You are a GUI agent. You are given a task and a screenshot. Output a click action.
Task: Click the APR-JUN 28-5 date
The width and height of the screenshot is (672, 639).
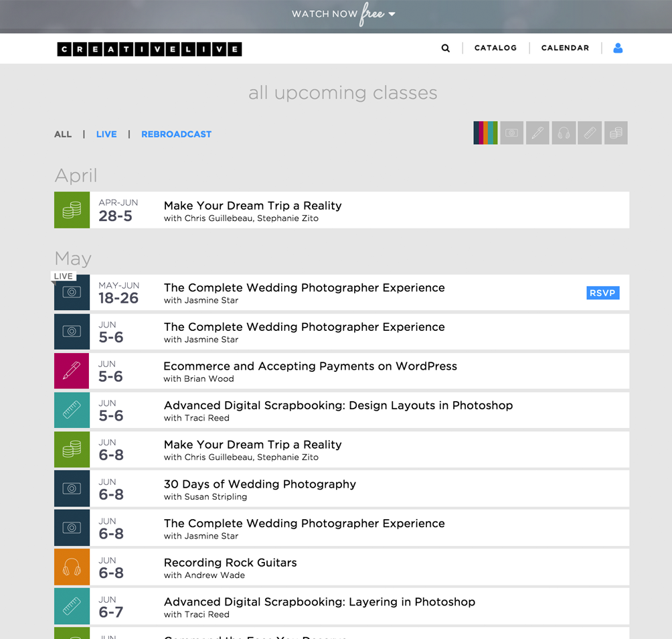[118, 210]
